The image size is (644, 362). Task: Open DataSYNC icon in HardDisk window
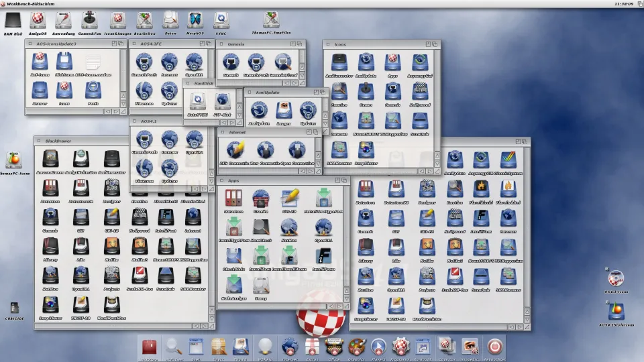197,101
